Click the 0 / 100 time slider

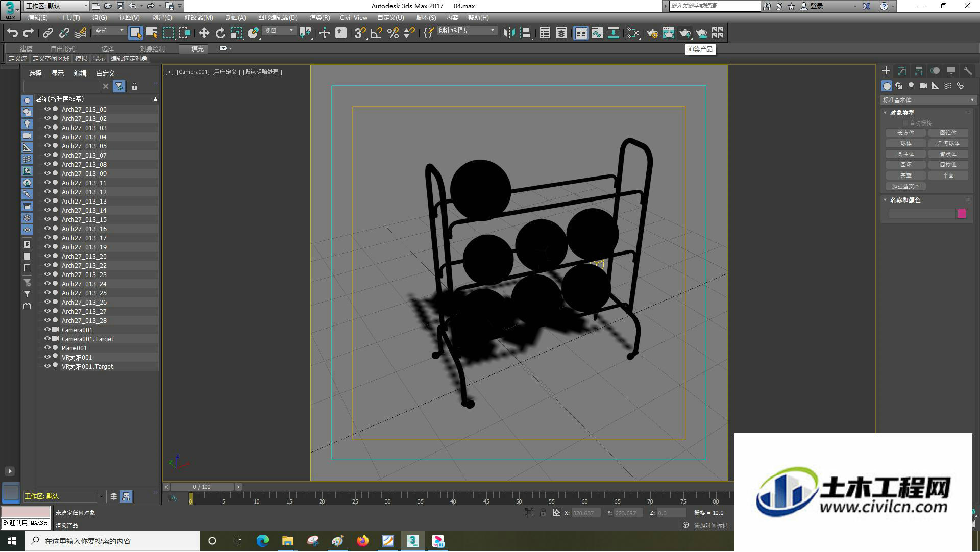point(202,487)
